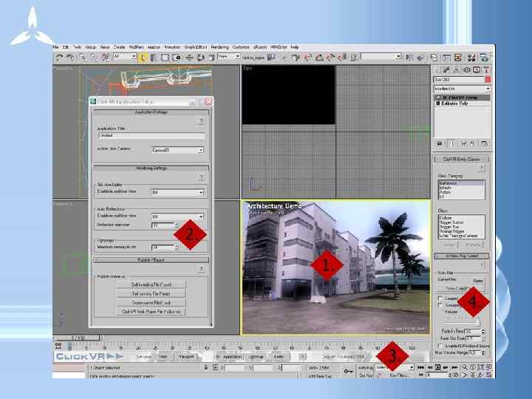Open the File menu

55,47
